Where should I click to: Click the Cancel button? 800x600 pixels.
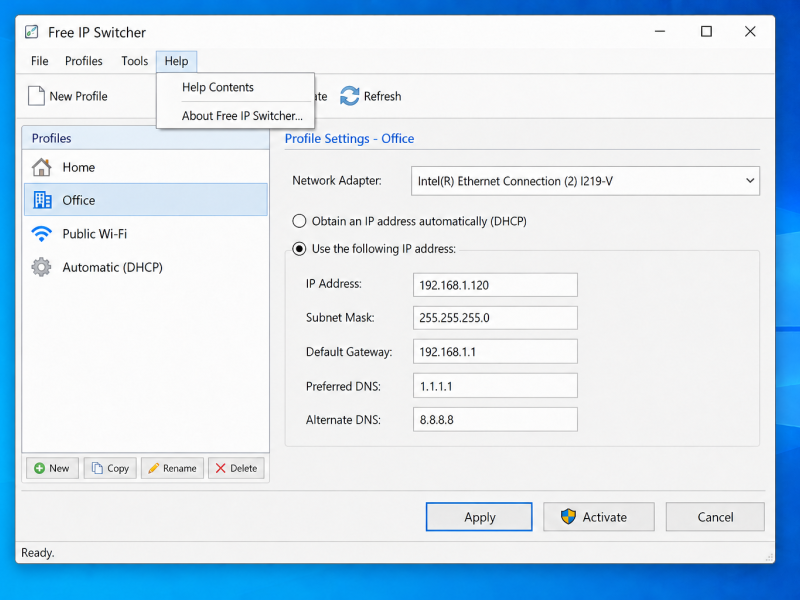click(x=715, y=517)
